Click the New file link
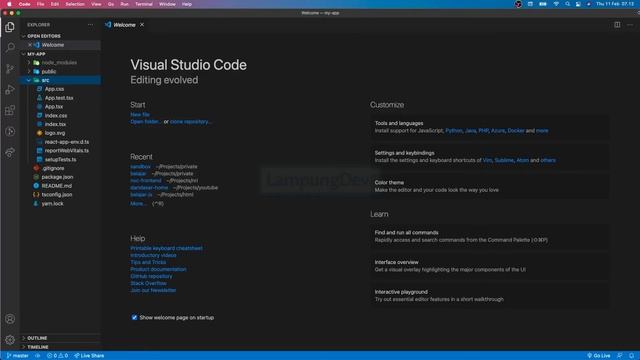640x360 pixels. (140, 115)
